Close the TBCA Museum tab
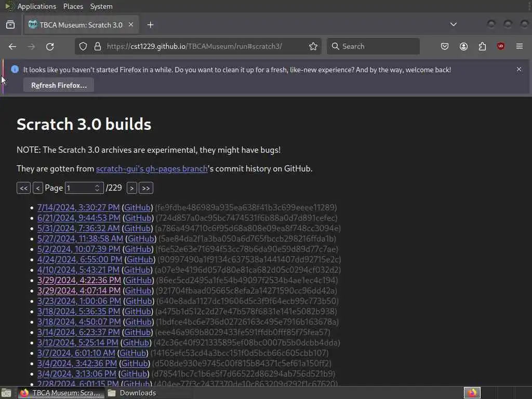This screenshot has height=399, width=532. pyautogui.click(x=131, y=24)
